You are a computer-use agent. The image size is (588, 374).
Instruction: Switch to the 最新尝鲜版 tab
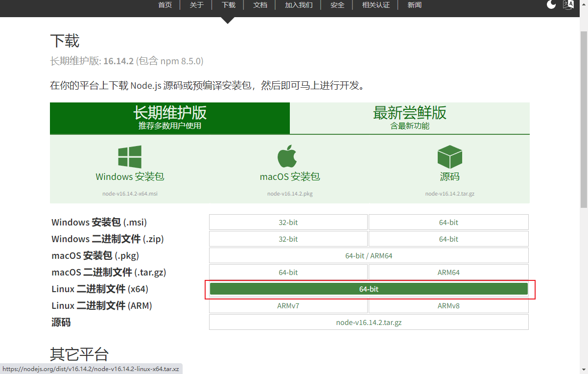(409, 118)
